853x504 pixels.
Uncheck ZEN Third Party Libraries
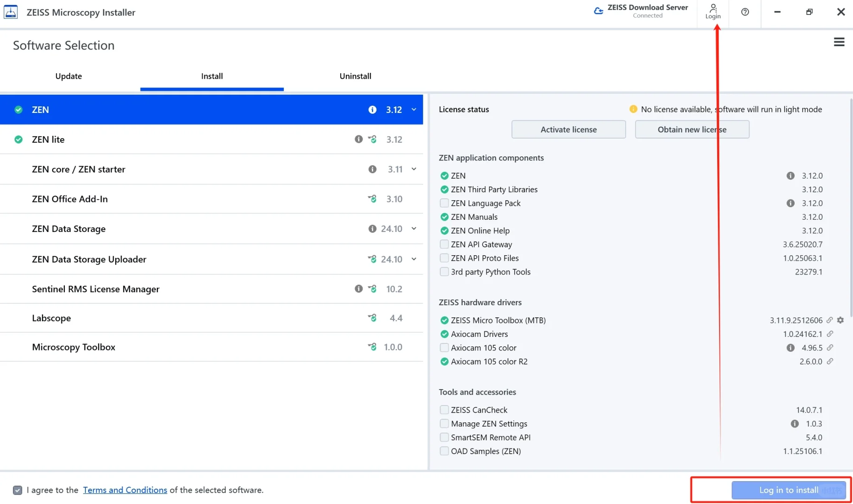tap(444, 189)
